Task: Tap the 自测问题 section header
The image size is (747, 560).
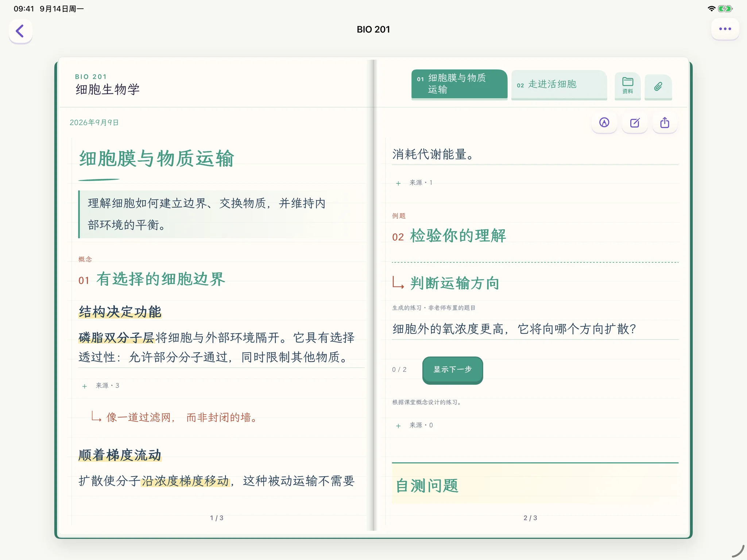Action: click(427, 486)
